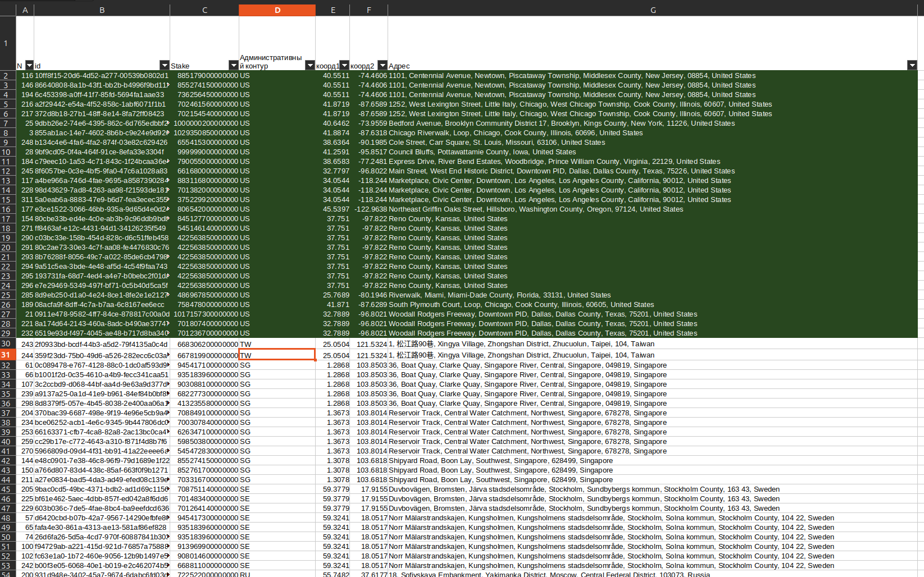The width and height of the screenshot is (924, 577).
Task: Click the TW cell in row 30
Action: click(x=277, y=344)
